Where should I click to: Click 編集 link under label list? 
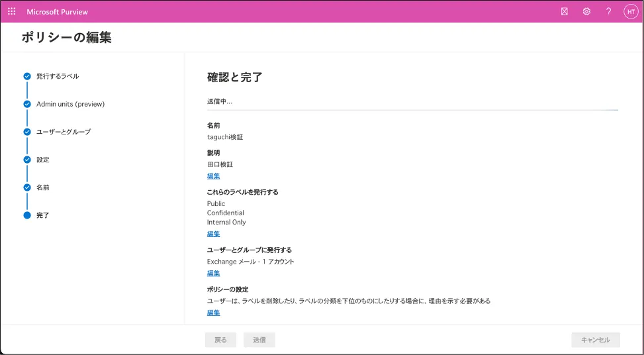click(213, 234)
